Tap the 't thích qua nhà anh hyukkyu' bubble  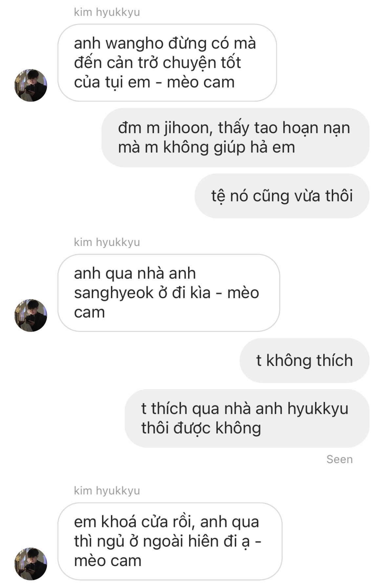tap(247, 418)
